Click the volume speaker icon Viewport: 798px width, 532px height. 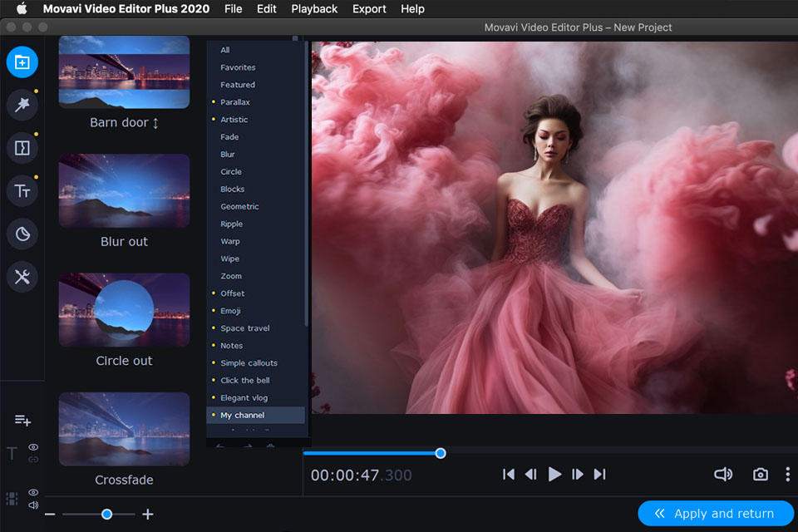coord(722,475)
